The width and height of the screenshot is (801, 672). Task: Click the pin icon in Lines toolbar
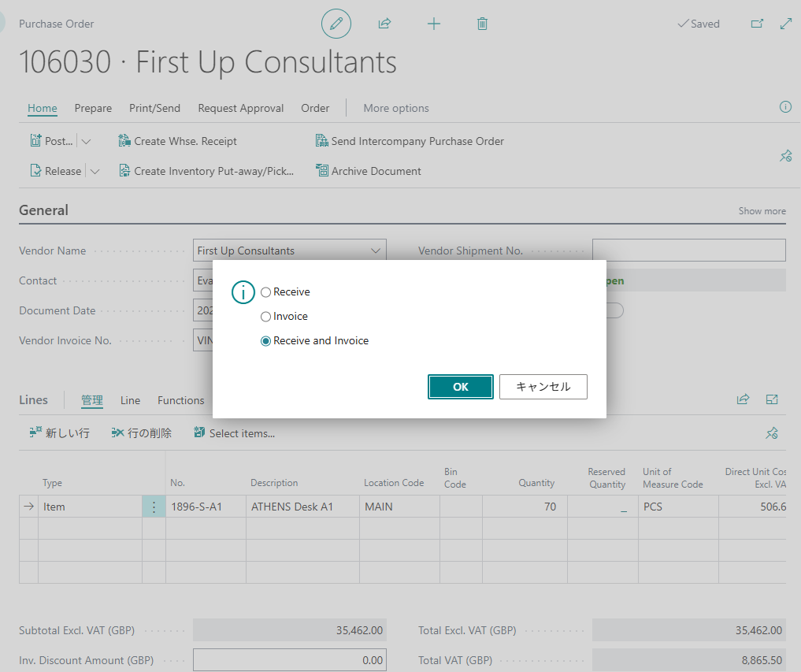[x=772, y=433]
